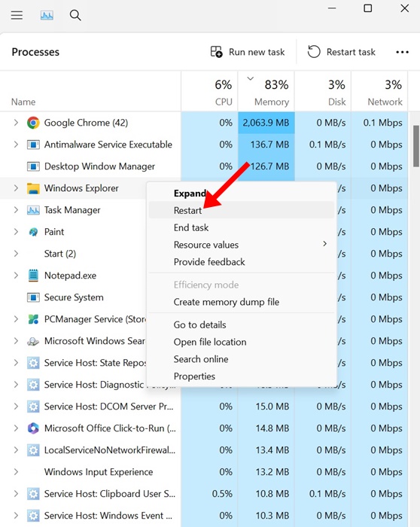
Task: Click the Restart task circular arrow icon
Action: [314, 52]
